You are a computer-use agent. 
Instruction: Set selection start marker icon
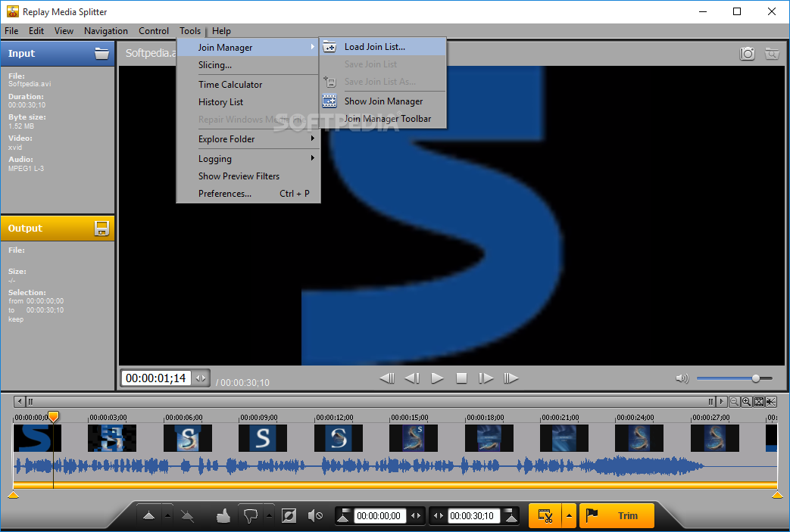tap(344, 515)
